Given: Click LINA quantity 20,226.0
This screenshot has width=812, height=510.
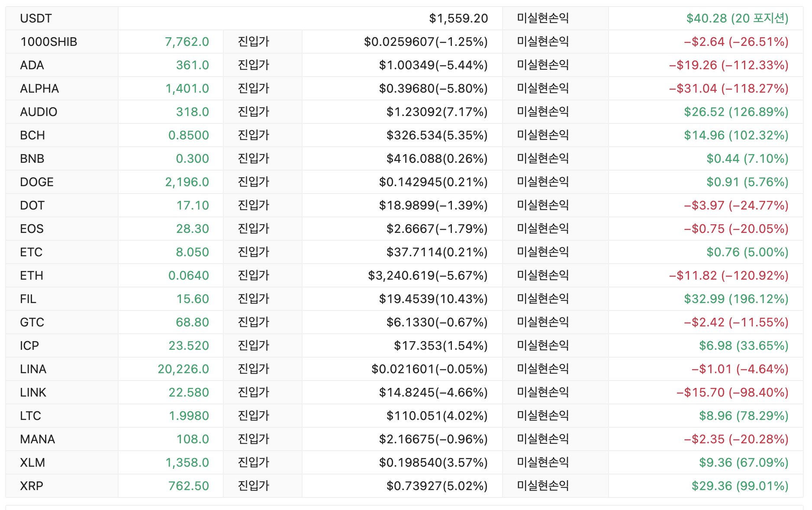Looking at the screenshot, I should [183, 369].
